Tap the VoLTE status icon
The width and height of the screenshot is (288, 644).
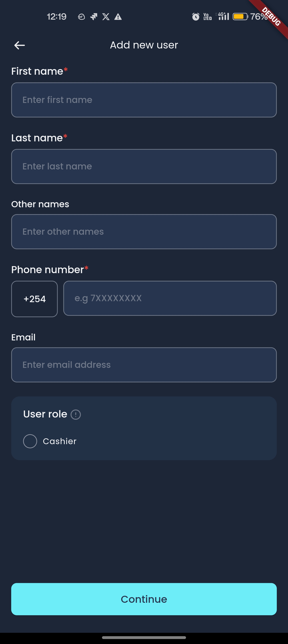click(x=207, y=17)
